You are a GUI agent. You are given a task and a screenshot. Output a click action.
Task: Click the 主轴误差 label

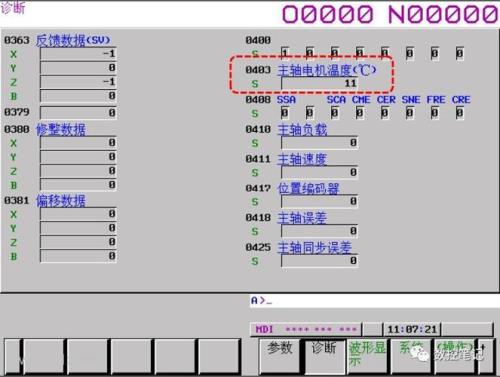[302, 218]
